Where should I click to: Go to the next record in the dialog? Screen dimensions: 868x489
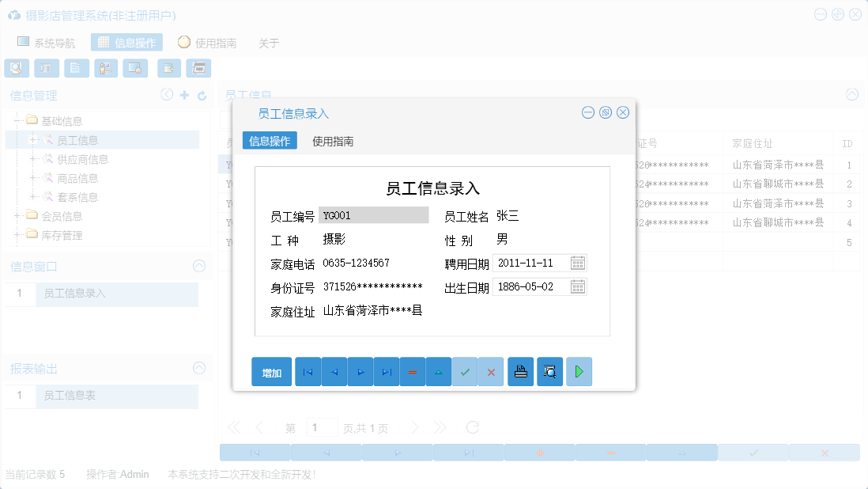360,371
